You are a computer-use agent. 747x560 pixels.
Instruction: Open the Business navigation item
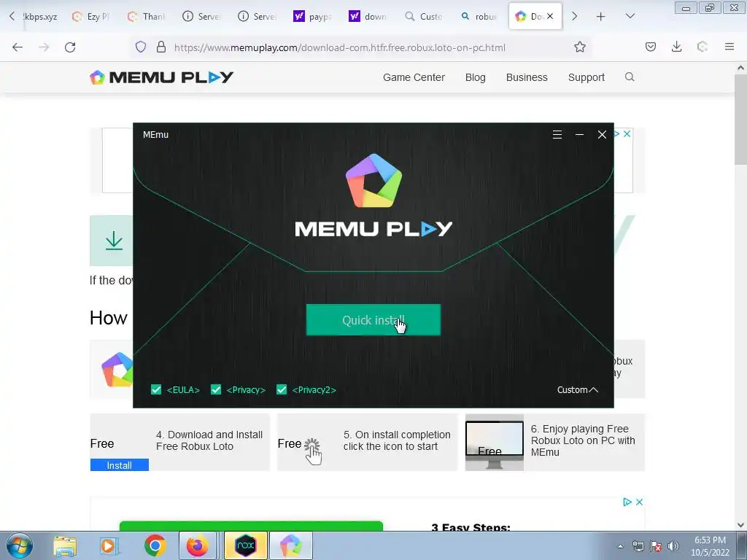527,77
